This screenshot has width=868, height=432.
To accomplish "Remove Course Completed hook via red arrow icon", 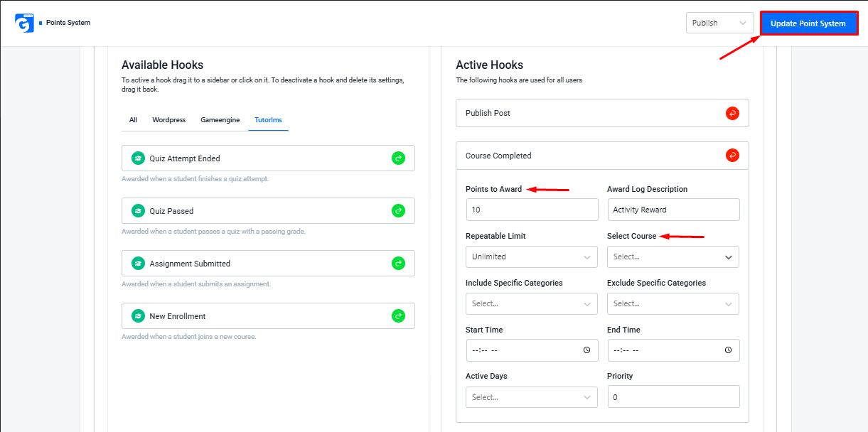I will [732, 156].
